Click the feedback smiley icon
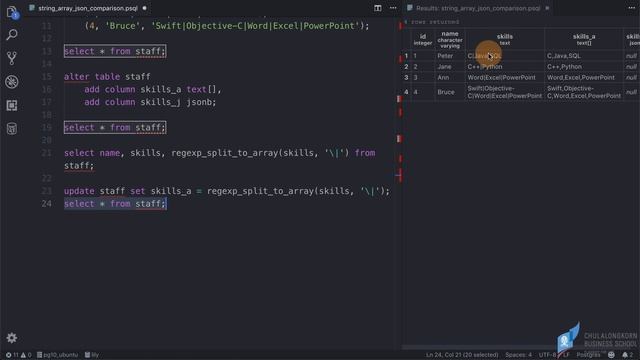This screenshot has width=640, height=360. coord(611,355)
